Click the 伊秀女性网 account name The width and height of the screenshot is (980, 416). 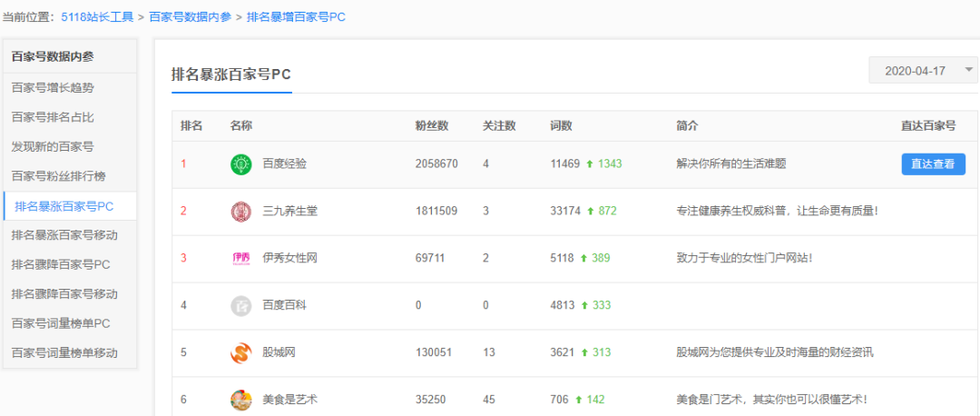point(290,258)
